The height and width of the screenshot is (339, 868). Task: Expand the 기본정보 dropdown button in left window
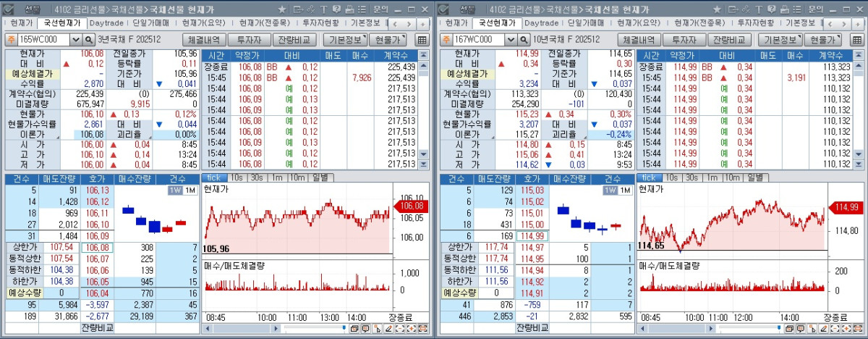[x=345, y=40]
